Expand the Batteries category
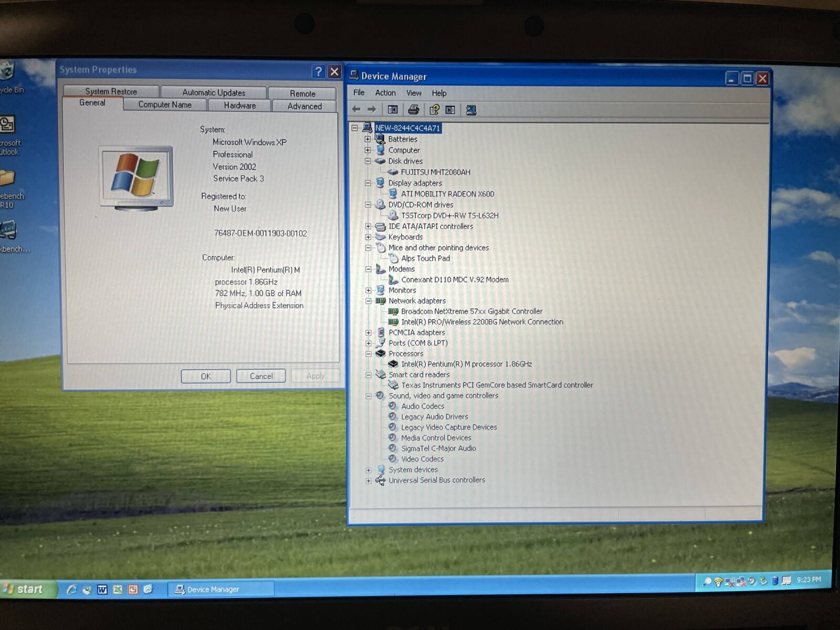 tap(368, 139)
